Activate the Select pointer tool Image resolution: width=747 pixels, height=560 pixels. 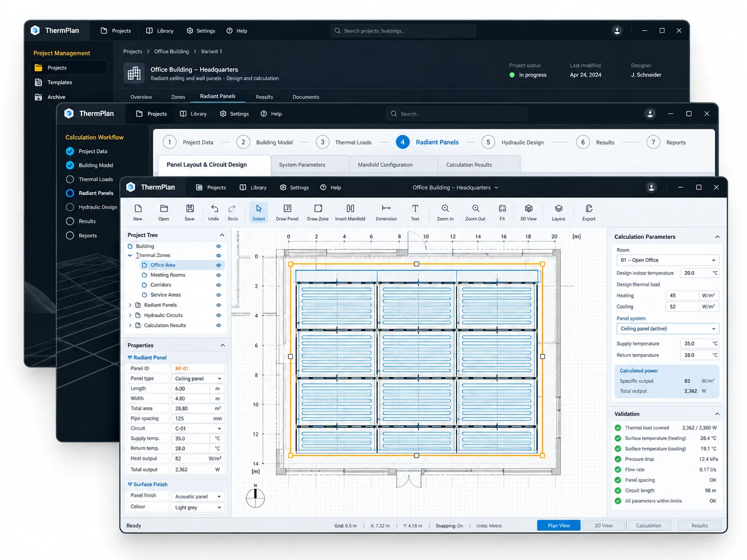258,212
